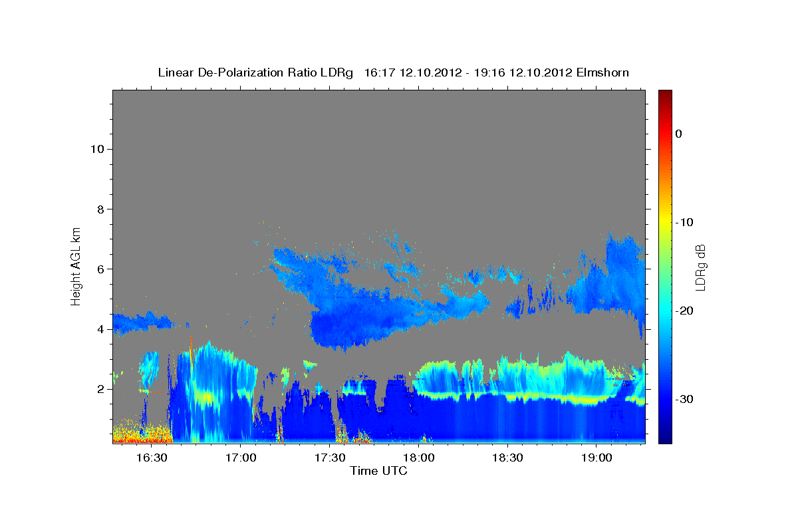Click the height tick label 4
Image resolution: width=798 pixels, height=532 pixels.
pos(100,329)
